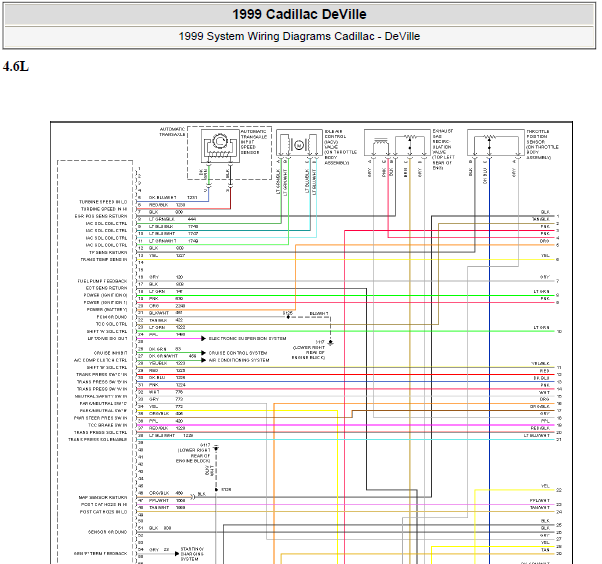Screen dimensions: 602x564
Task: Click the 'TP SENS RETURN' pin label
Action: pos(108,252)
